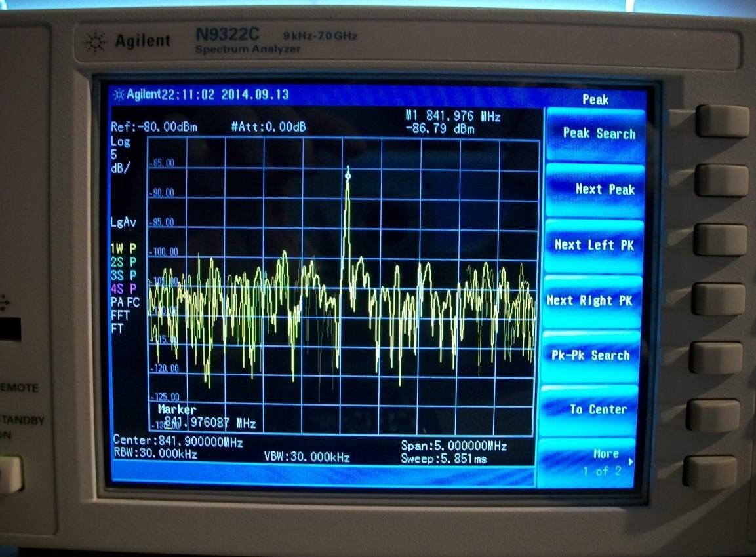
Task: Click the Center:841.900000MHz readout
Action: 178,442
